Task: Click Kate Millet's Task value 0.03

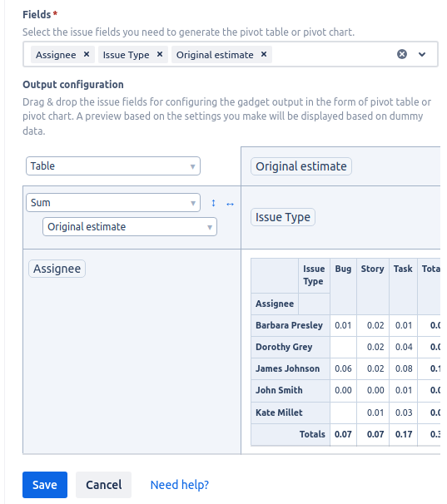Action: [x=404, y=413]
